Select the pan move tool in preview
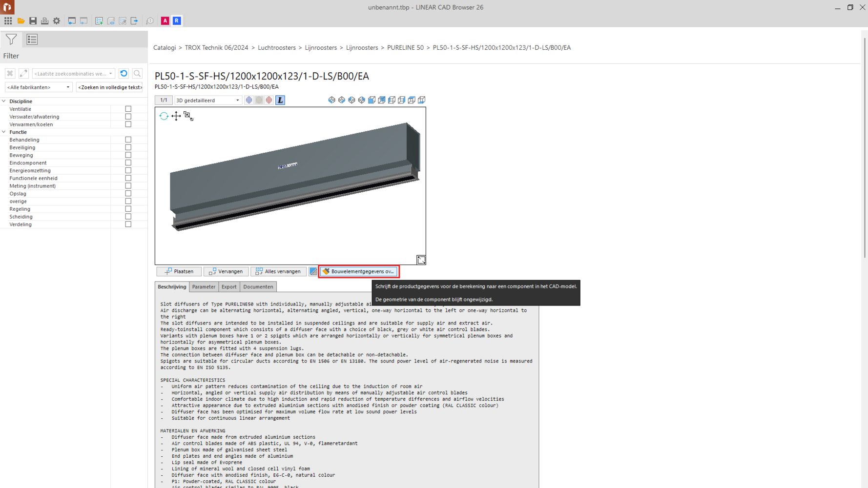 [x=176, y=116]
